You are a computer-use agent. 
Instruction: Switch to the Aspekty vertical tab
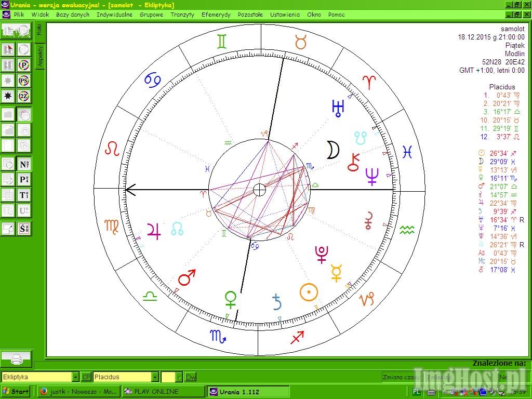tap(40, 56)
